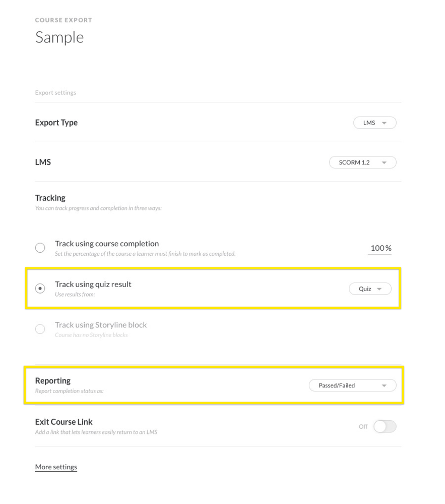Open the SCORM 1.2 version dropdown
445x504 pixels.
pyautogui.click(x=362, y=162)
